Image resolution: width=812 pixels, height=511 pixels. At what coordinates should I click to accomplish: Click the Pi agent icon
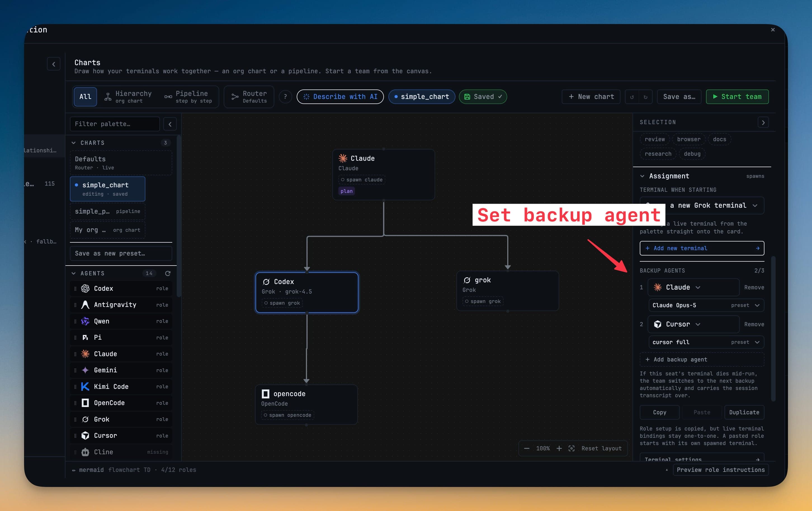[x=85, y=337]
